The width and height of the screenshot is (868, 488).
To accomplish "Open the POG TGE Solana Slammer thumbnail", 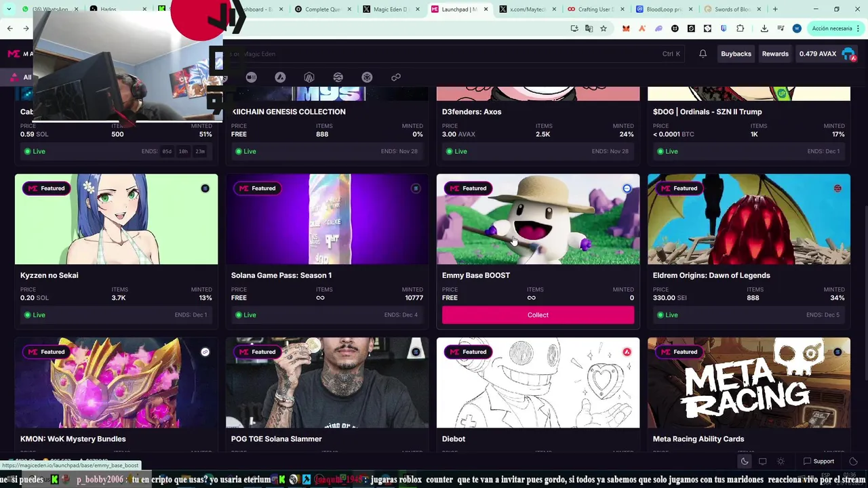I will tap(327, 382).
